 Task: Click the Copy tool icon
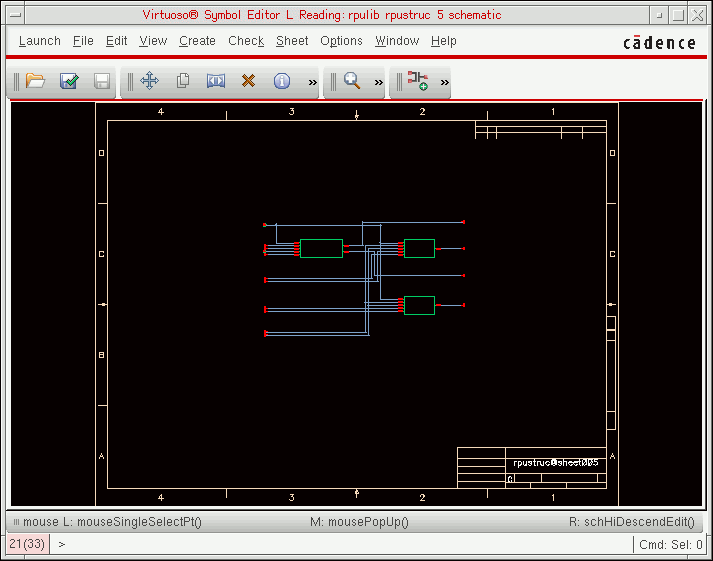point(183,81)
